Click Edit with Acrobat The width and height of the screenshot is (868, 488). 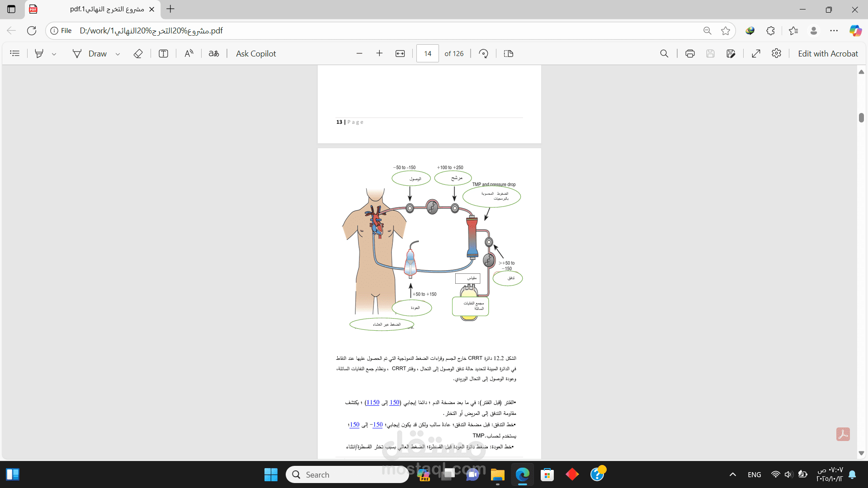[x=828, y=53]
